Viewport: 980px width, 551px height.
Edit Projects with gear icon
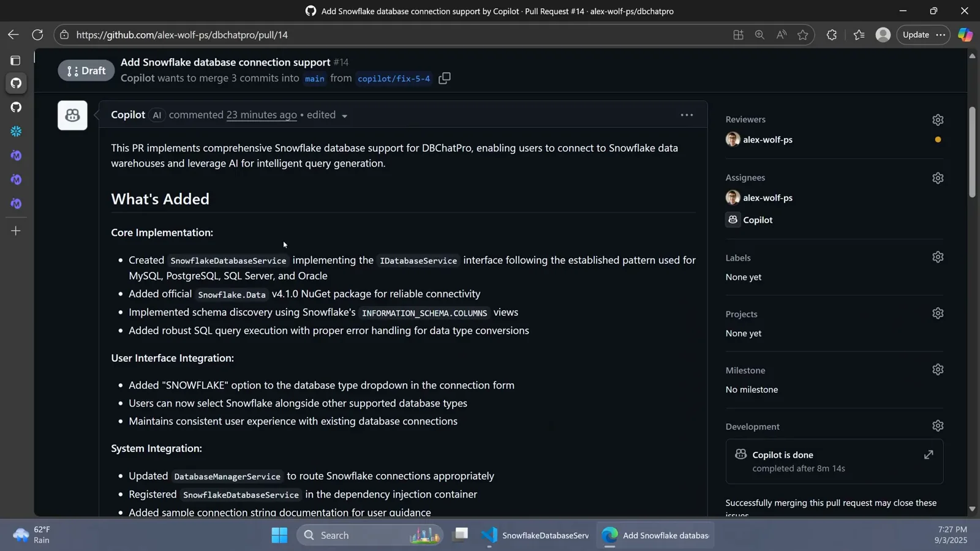click(938, 313)
